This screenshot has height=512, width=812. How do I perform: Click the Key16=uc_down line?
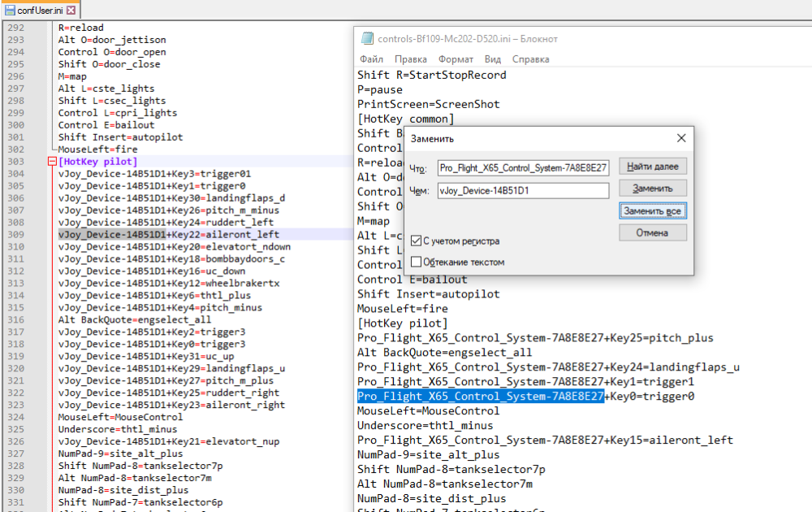pyautogui.click(x=152, y=271)
